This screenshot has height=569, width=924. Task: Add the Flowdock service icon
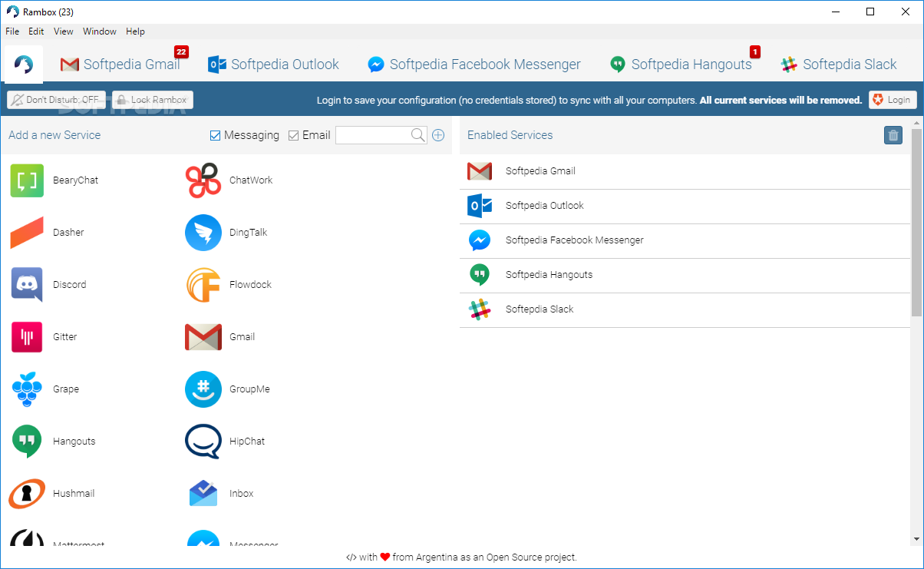click(x=203, y=285)
